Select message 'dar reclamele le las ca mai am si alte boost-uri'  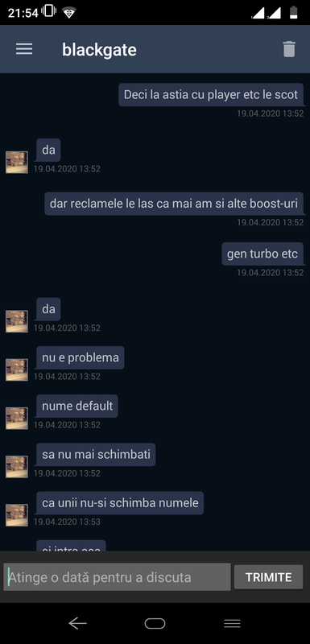point(174,204)
